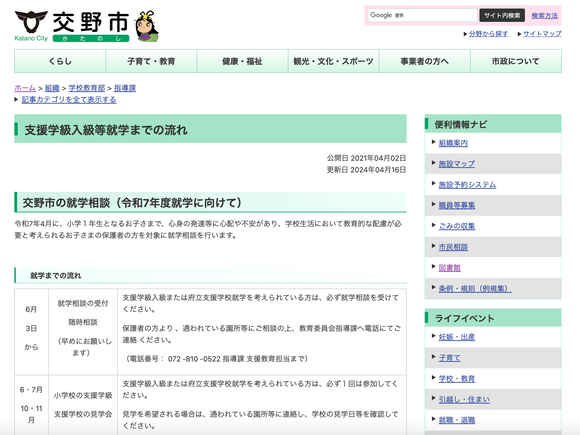
Task: Open the 検索方法 link
Action: coord(544,16)
